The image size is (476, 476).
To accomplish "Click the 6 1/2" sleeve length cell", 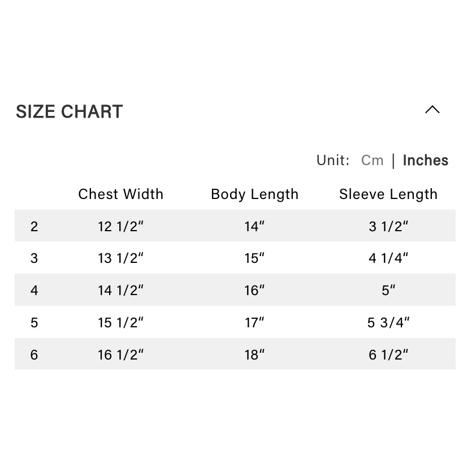I will tap(388, 355).
